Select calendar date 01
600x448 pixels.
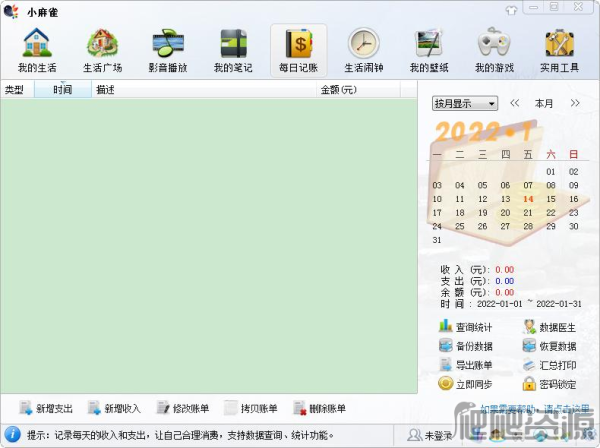[x=551, y=171]
